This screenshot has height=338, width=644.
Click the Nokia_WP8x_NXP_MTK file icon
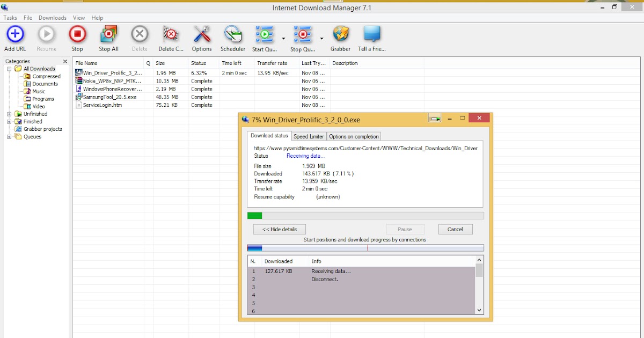(78, 80)
